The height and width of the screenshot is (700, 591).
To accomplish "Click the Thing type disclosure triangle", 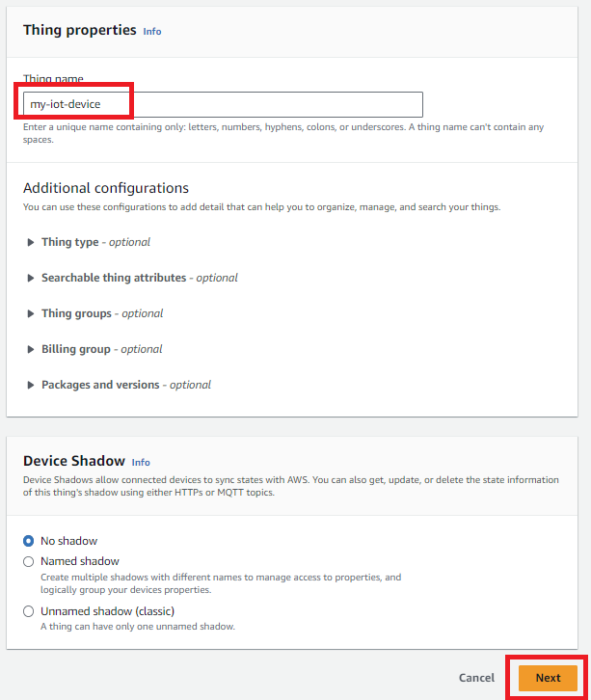I will [31, 242].
